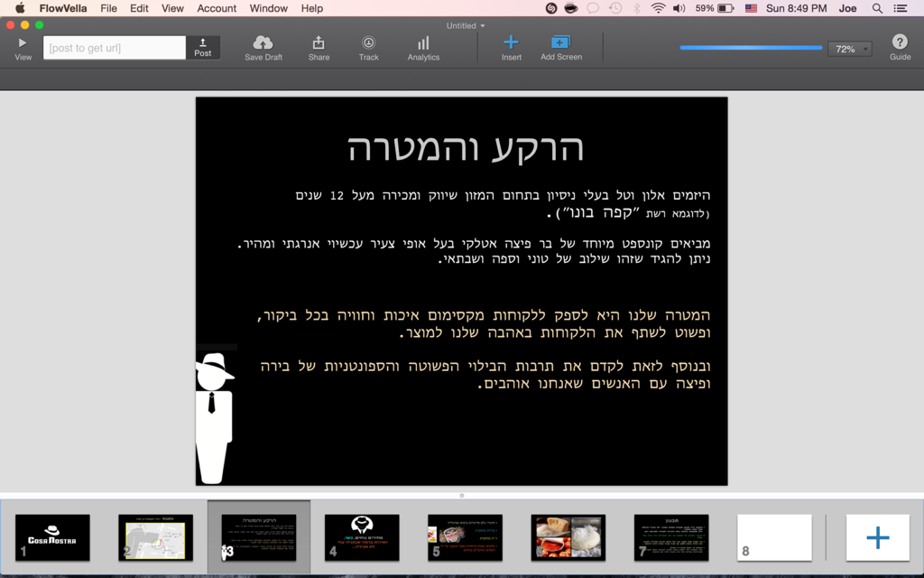
Task: Open the Track toolbar icon
Action: coord(368,42)
